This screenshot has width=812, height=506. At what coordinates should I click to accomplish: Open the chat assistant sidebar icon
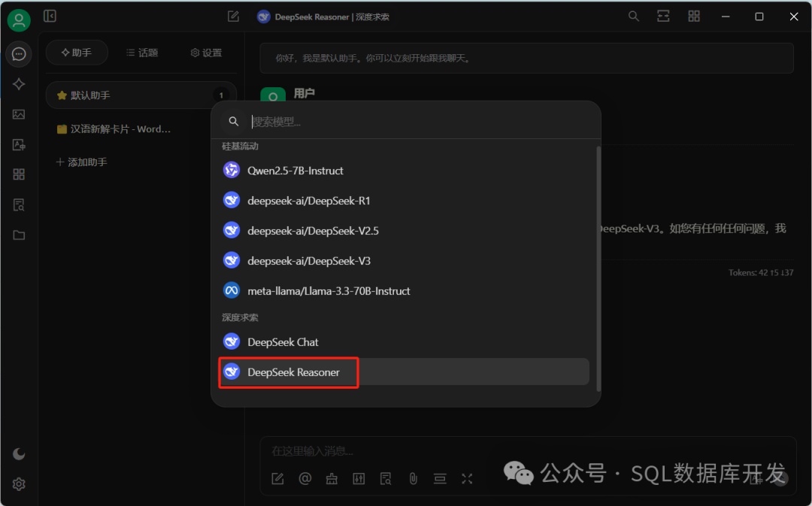19,54
